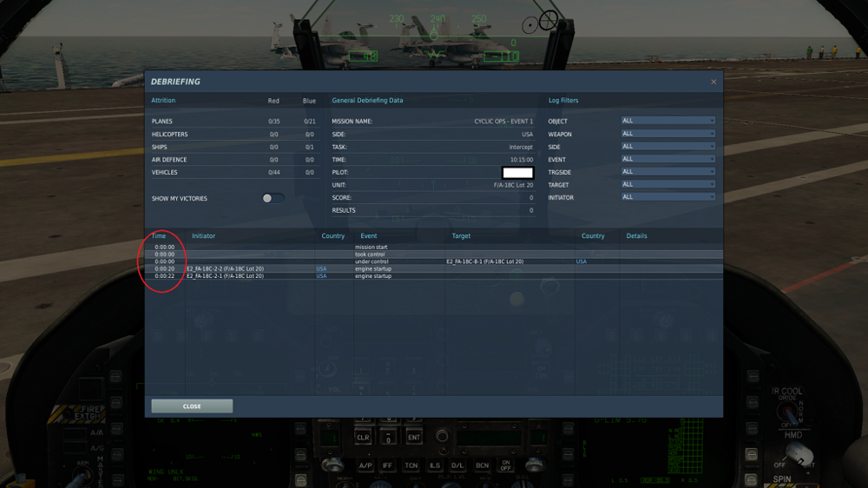Viewport: 868px width, 488px height.
Task: Select the E2_FA-18C-2-2 initiator entry
Action: point(226,268)
